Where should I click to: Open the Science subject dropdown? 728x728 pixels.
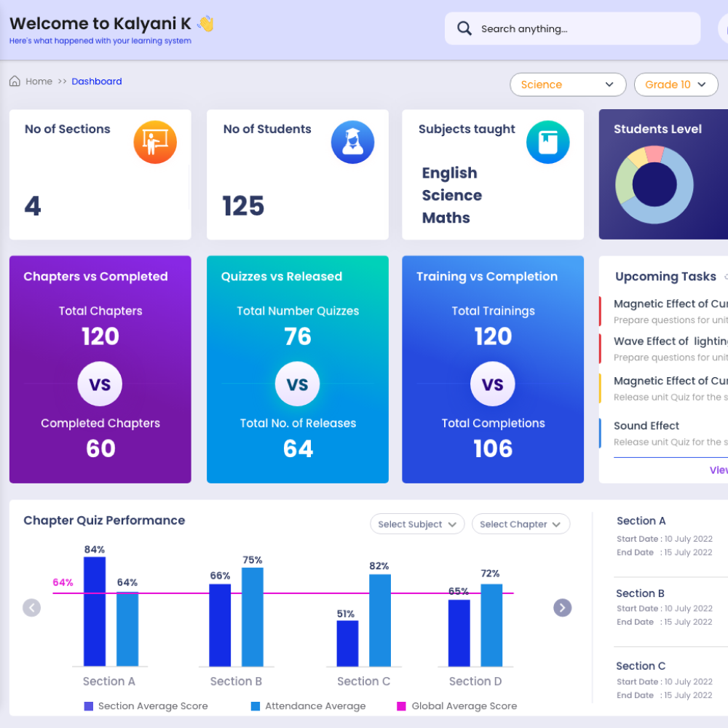pos(568,84)
